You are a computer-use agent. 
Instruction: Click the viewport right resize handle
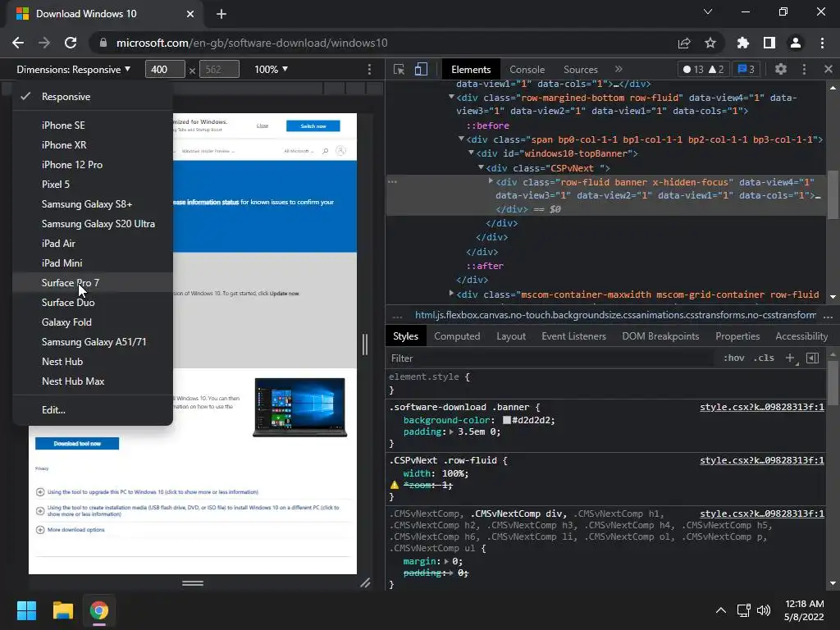[365, 345]
